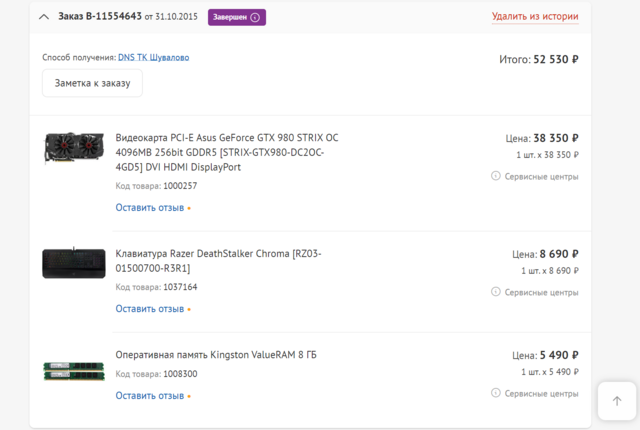Click Удалить из истории link

pos(534,17)
